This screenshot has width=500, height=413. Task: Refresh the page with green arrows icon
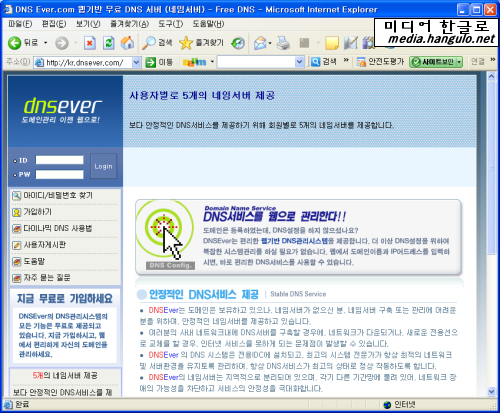point(108,43)
